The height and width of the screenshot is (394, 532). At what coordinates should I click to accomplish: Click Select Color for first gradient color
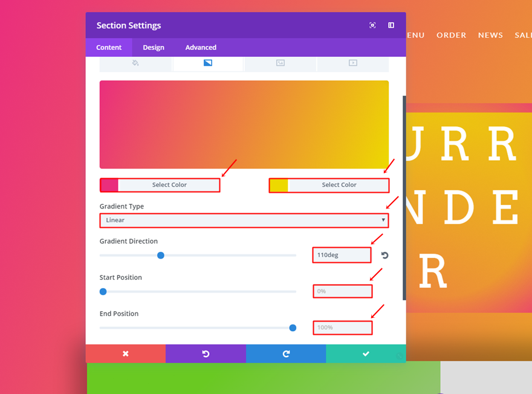point(169,185)
